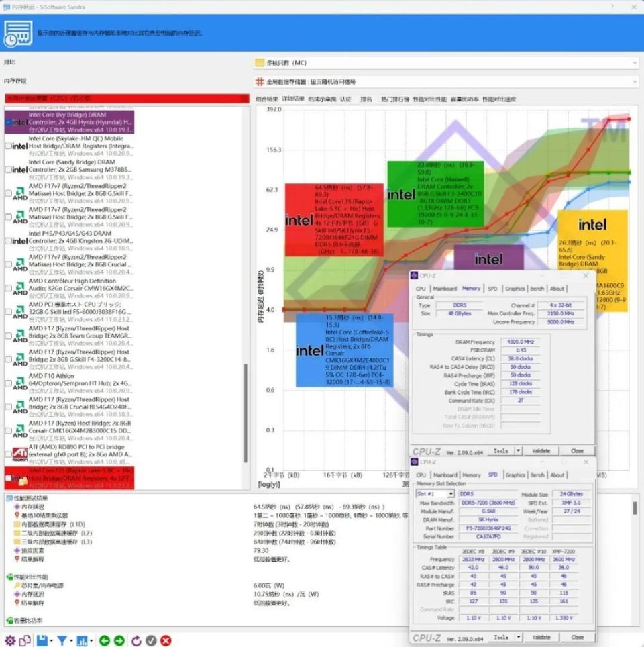644x647 pixels.
Task: Check the AMD Team Group TEAMGR entry
Action: point(8,336)
